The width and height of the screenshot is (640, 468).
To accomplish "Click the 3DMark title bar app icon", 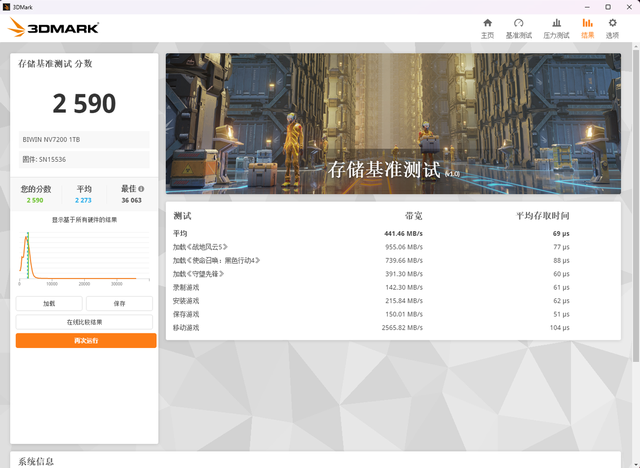I will (x=6, y=7).
